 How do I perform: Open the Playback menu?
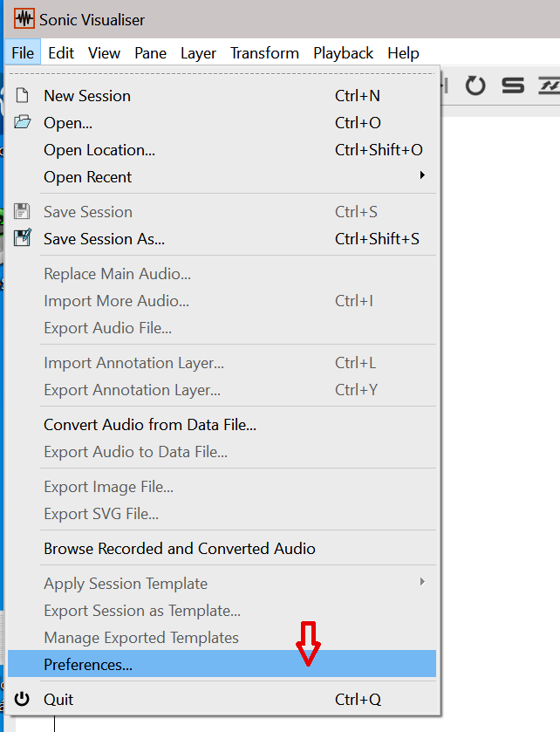coord(343,52)
